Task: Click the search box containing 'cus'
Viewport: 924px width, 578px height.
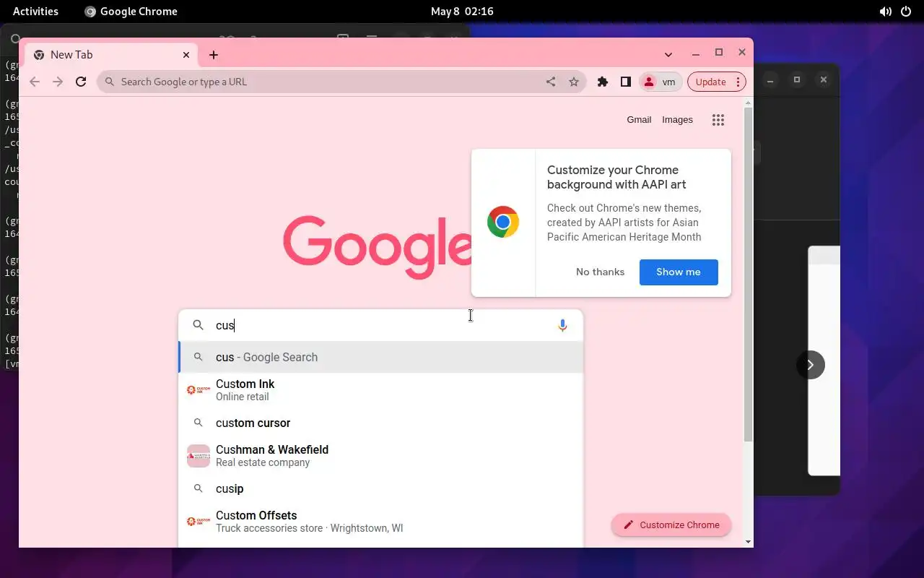Action: [380, 325]
